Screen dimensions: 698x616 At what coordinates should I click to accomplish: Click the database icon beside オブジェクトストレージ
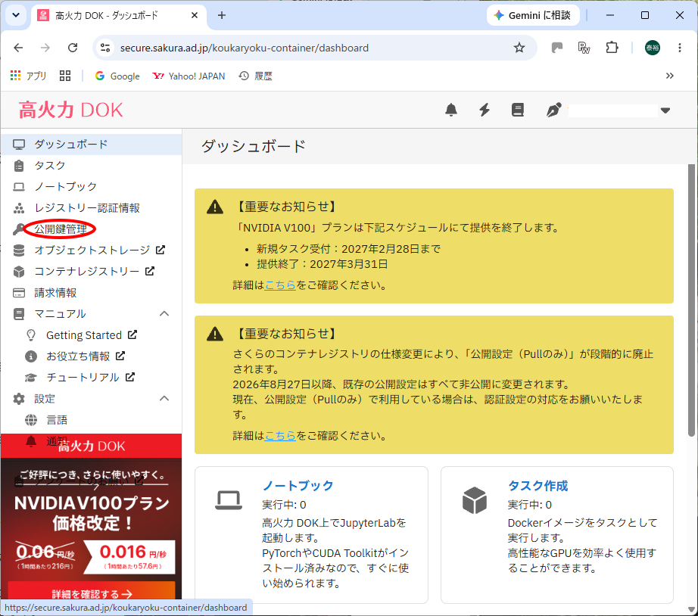coord(19,250)
